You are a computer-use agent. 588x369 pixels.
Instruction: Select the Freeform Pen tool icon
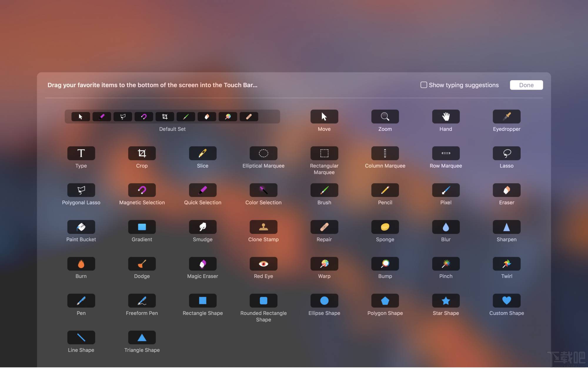[142, 301]
